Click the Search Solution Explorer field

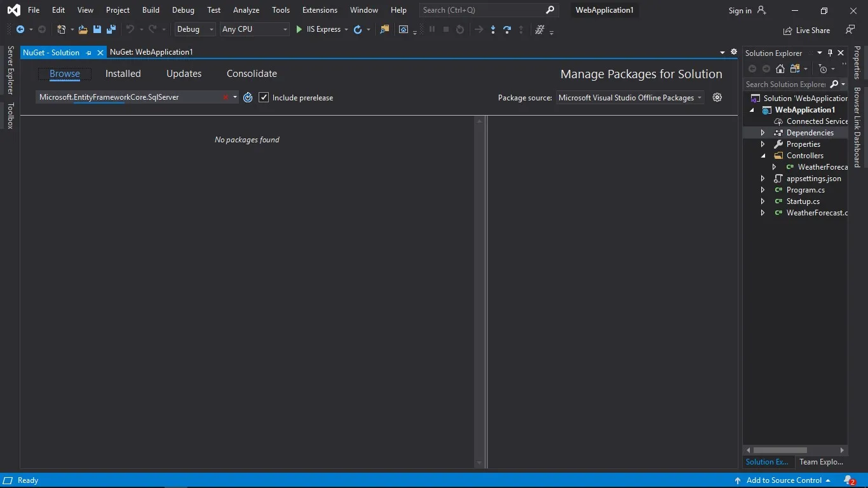(786, 84)
